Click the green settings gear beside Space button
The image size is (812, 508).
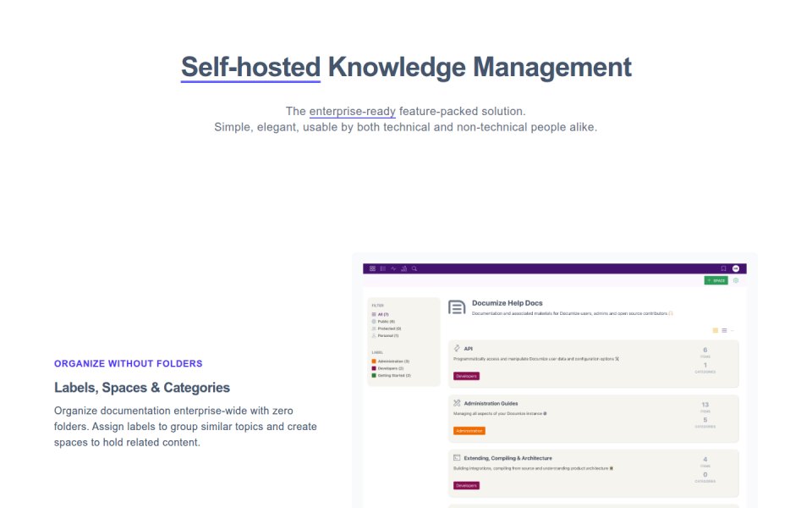(736, 280)
